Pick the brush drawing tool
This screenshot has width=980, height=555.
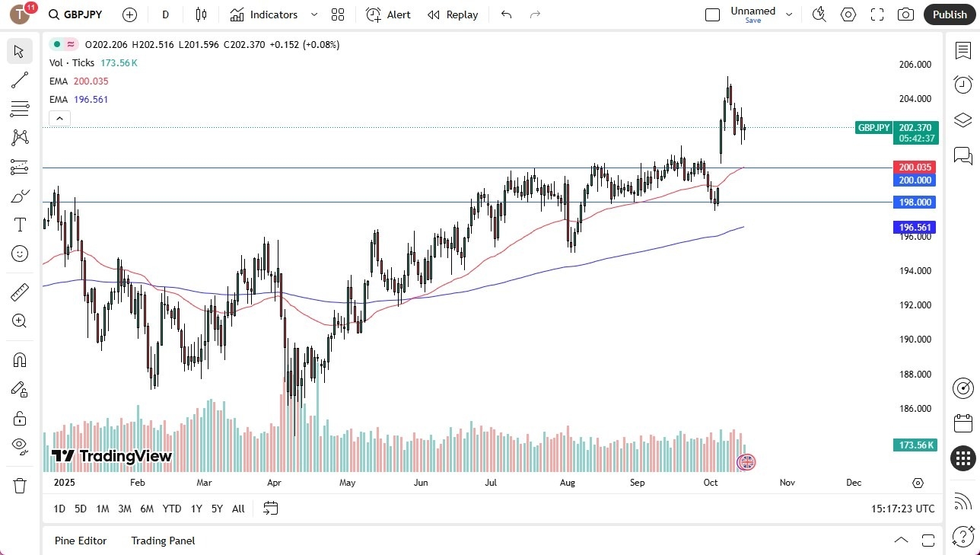(x=19, y=196)
